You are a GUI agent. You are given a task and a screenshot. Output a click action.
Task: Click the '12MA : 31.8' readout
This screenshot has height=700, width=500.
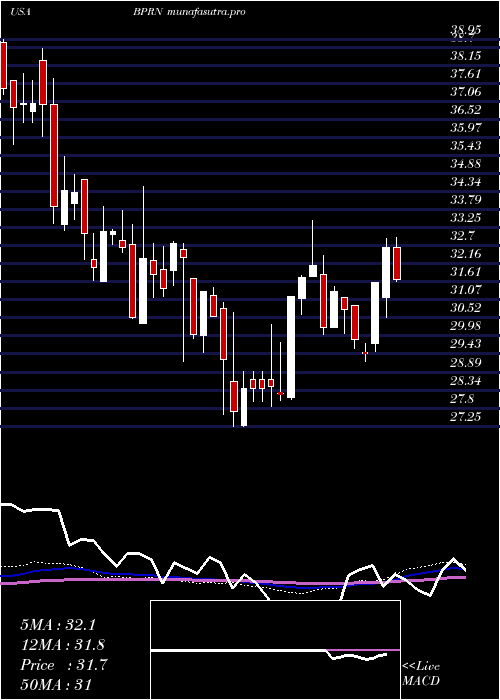(62, 645)
